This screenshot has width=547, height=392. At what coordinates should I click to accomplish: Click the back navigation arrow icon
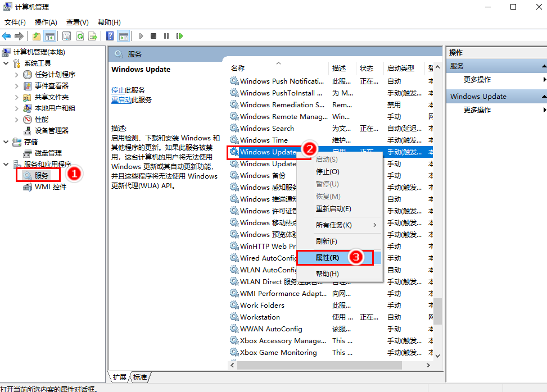point(6,36)
